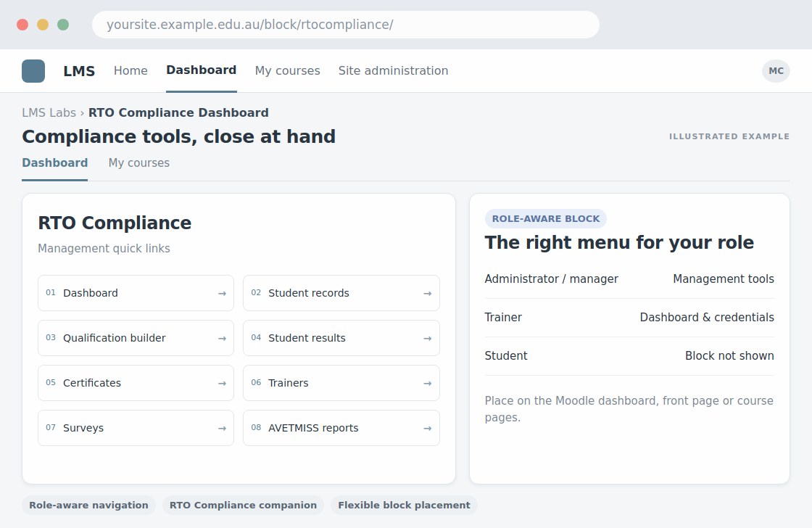Click the arrow beside AVETMISS reports
The image size is (812, 528).
coord(427,429)
